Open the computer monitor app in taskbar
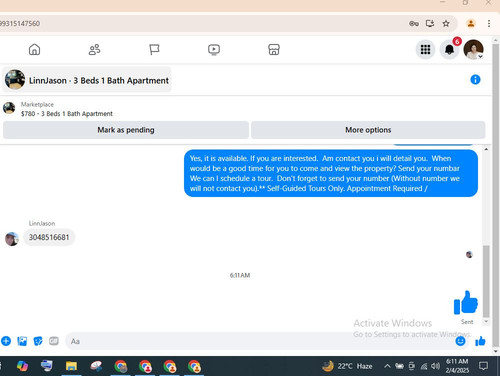Image resolution: width=500 pixels, height=376 pixels. pyautogui.click(x=47, y=366)
